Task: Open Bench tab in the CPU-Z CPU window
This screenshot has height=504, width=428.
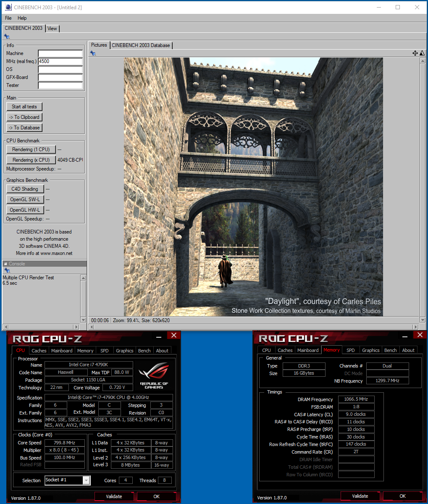Action: pos(144,350)
